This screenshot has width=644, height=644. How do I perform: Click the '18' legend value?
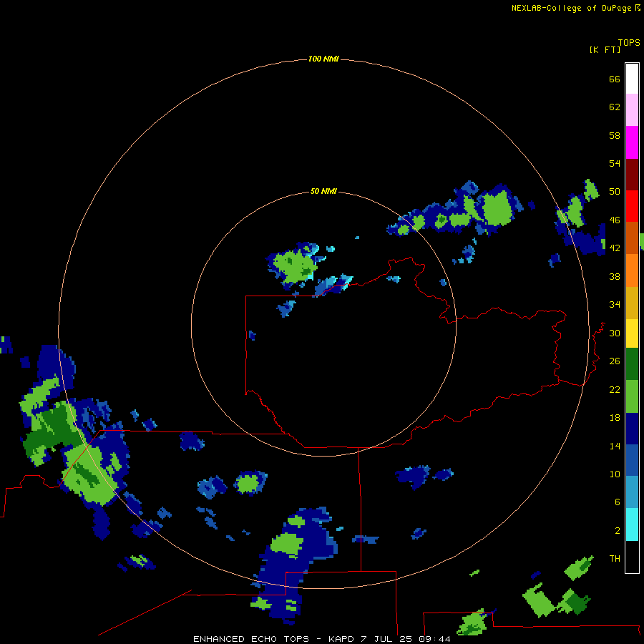tap(615, 418)
